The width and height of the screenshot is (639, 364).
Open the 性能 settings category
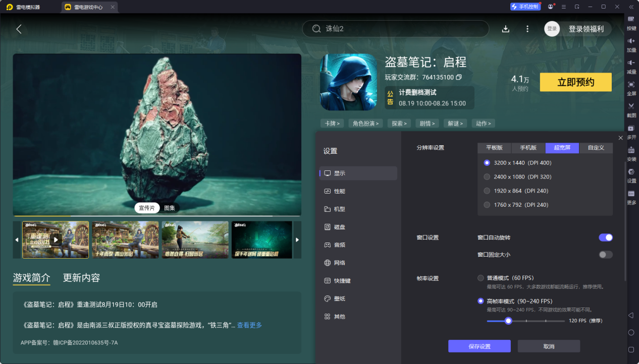click(339, 191)
